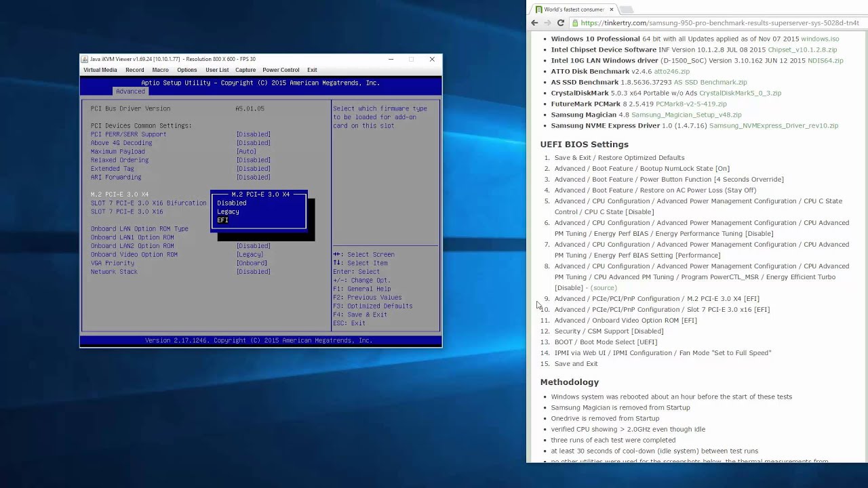Open Chipset_v10.1.2.8.zip link
The image size is (868, 488).
tap(802, 49)
